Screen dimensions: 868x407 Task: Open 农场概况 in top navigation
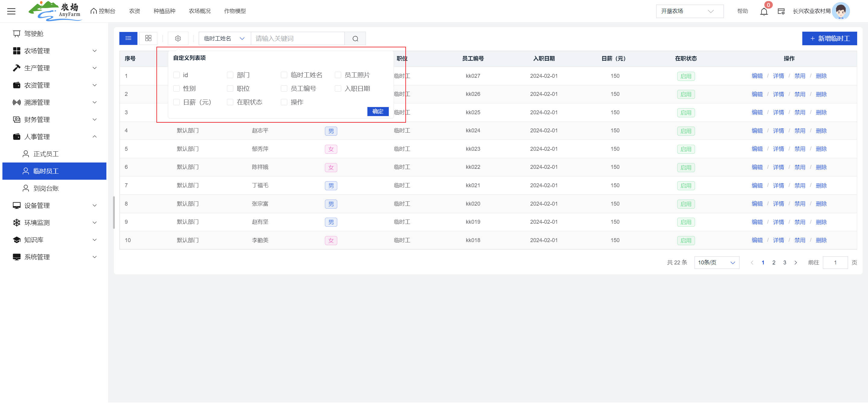200,11
